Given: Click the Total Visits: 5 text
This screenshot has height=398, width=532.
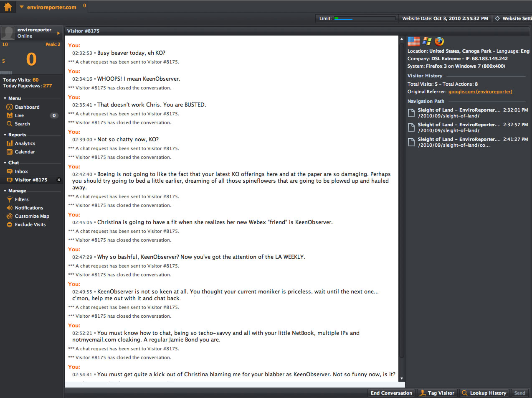Looking at the screenshot, I should pos(423,84).
